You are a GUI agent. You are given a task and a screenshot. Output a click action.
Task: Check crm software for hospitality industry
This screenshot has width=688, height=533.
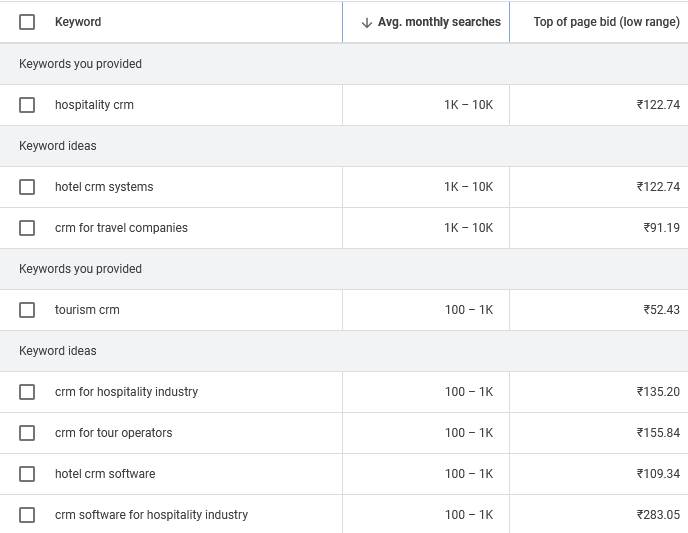pos(27,515)
